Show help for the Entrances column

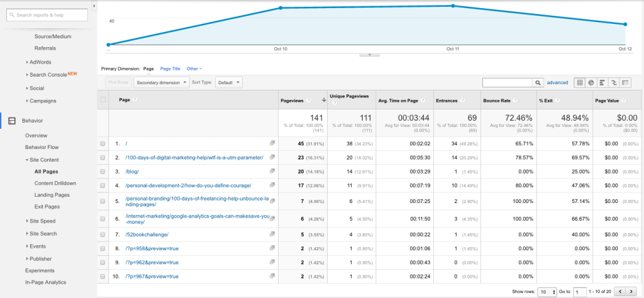pyautogui.click(x=462, y=100)
